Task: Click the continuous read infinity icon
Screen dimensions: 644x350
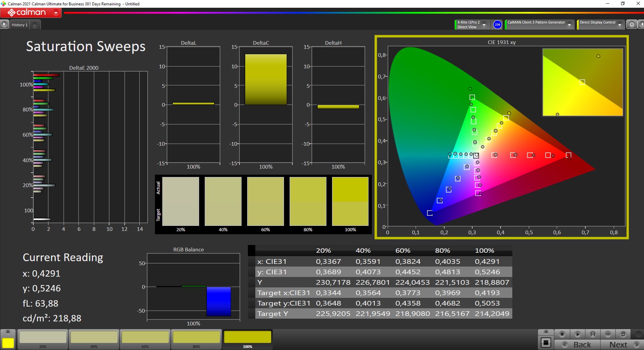Action: tap(608, 334)
